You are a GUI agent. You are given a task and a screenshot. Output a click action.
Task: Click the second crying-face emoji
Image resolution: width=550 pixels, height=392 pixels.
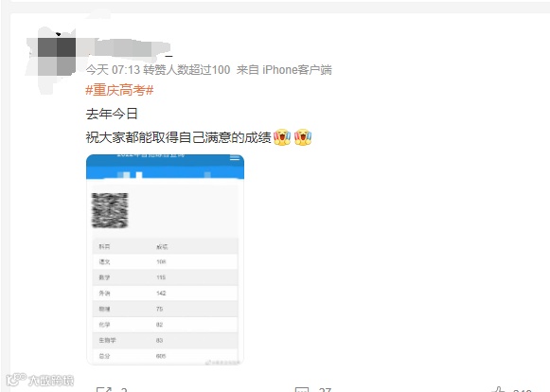point(303,137)
